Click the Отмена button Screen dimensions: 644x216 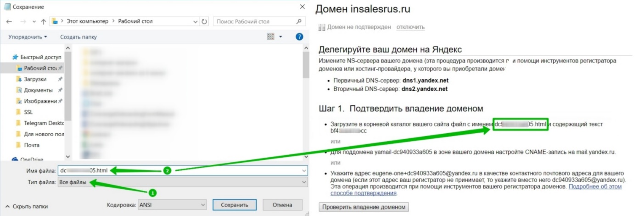tap(282, 205)
